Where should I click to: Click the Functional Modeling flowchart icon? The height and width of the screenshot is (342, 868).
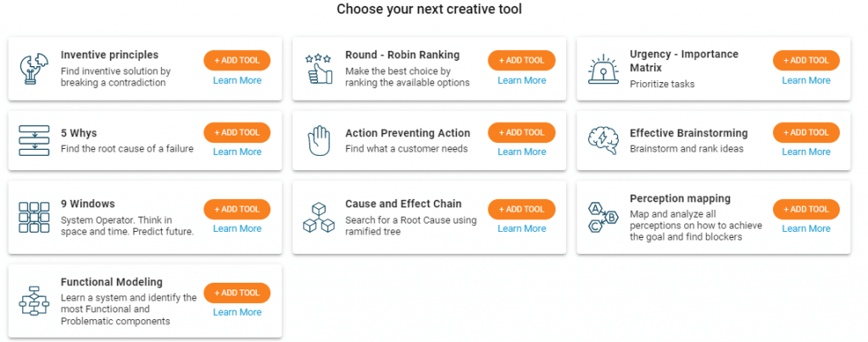coord(34,301)
